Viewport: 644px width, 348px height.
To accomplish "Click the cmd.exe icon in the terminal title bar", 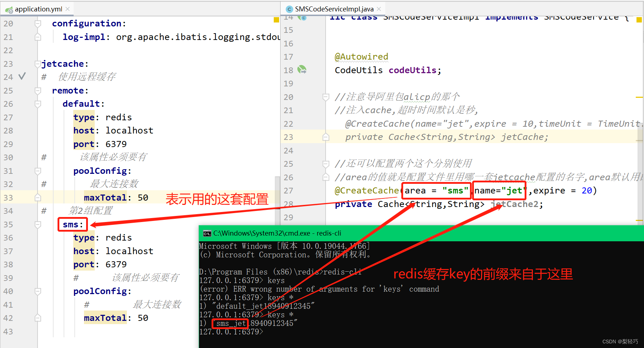I will (x=207, y=233).
